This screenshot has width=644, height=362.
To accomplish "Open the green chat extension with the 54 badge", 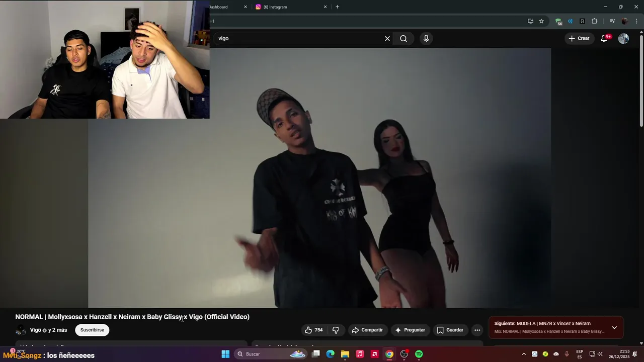I will point(558,21).
